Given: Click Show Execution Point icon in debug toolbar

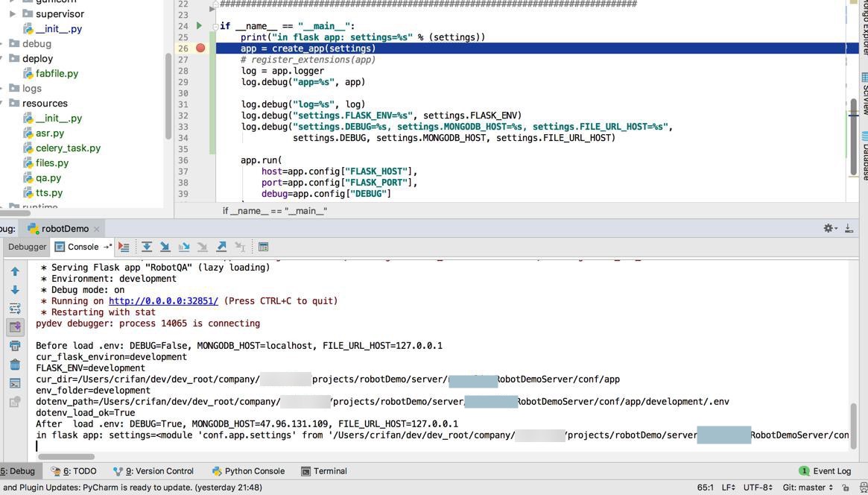Looking at the screenshot, I should 124,247.
